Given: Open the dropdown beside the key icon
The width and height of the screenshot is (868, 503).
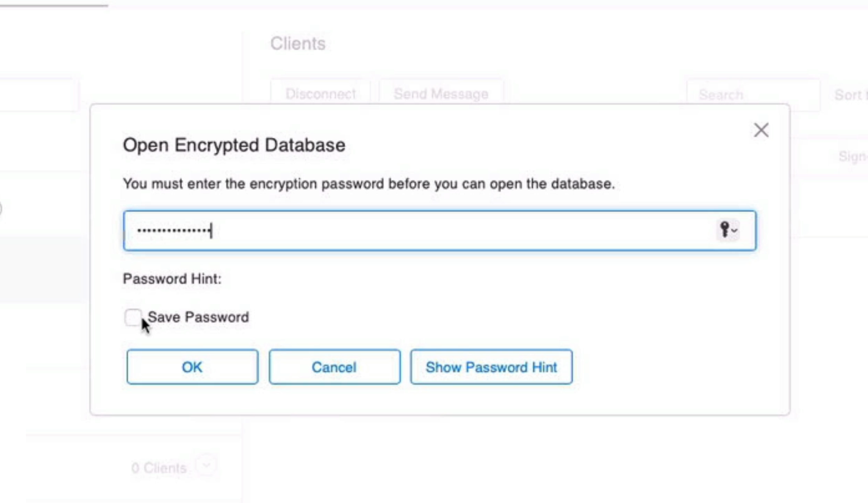Looking at the screenshot, I should [733, 231].
